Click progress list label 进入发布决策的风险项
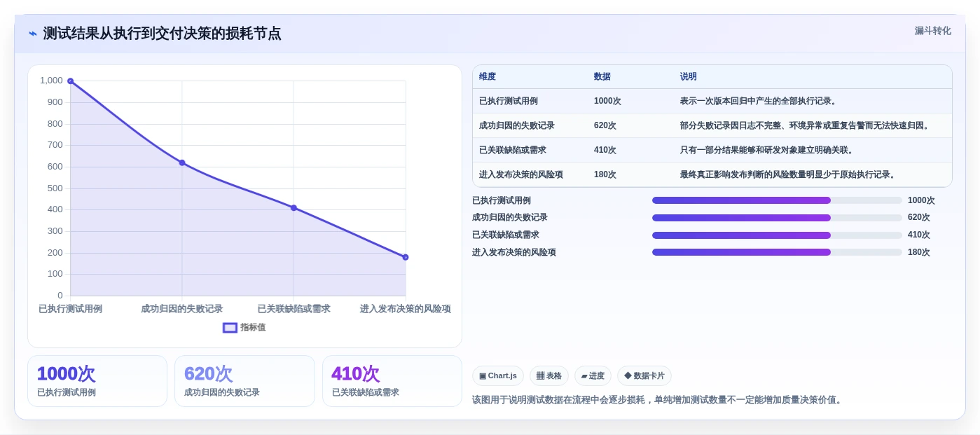The height and width of the screenshot is (435, 980). point(514,252)
